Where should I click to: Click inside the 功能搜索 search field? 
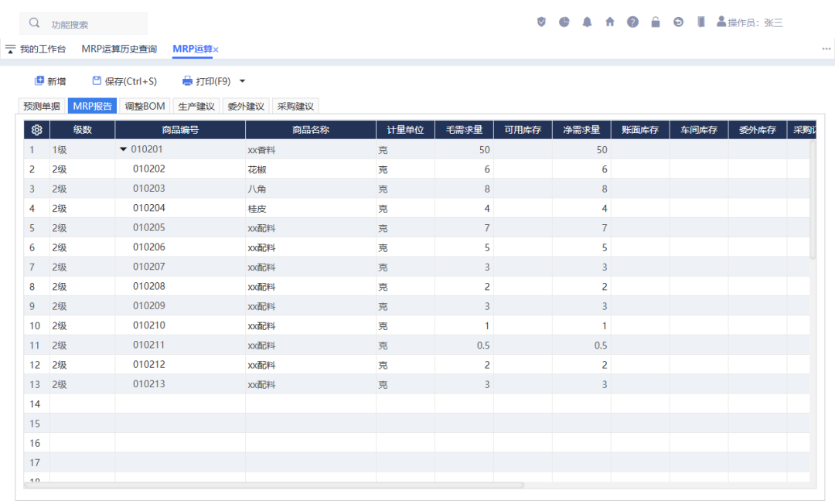[x=85, y=22]
